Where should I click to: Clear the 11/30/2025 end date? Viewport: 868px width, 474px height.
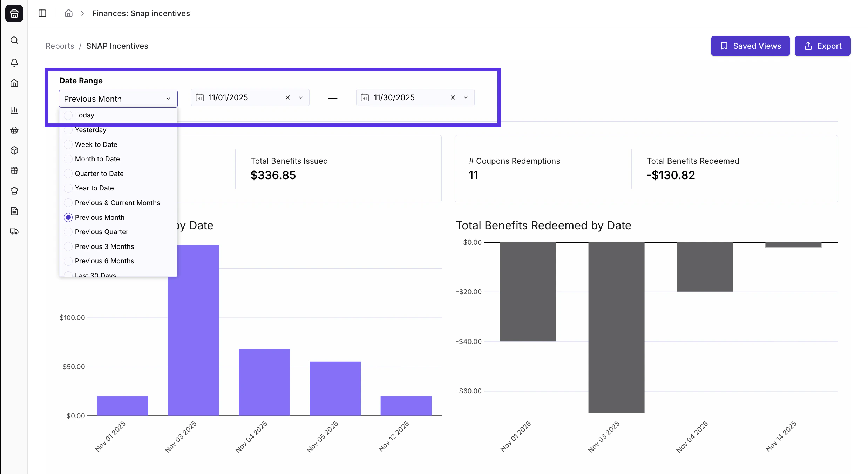click(453, 97)
